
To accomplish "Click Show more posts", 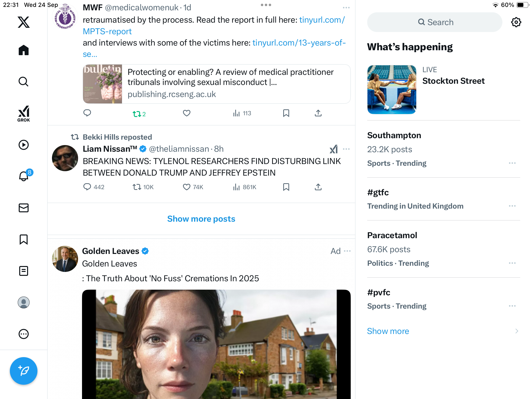I will coord(201,219).
